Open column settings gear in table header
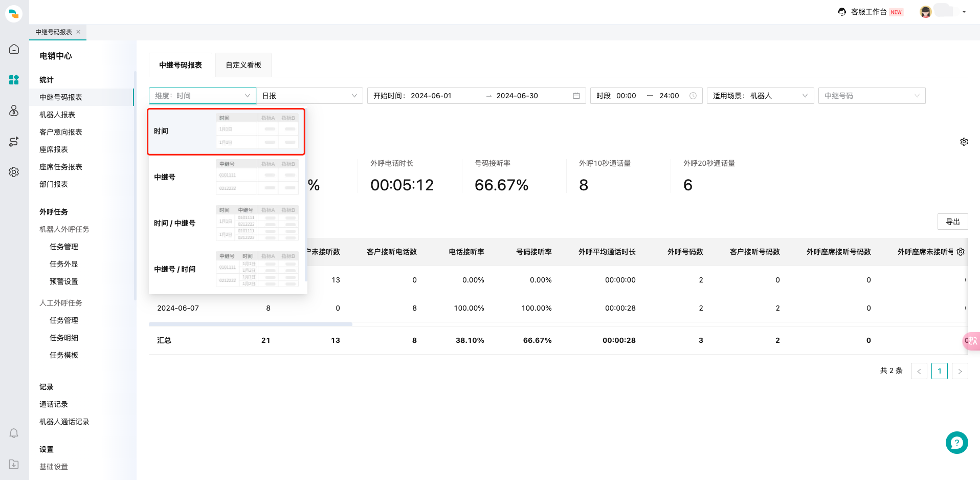Screen dimensions: 980x480 (x=961, y=252)
